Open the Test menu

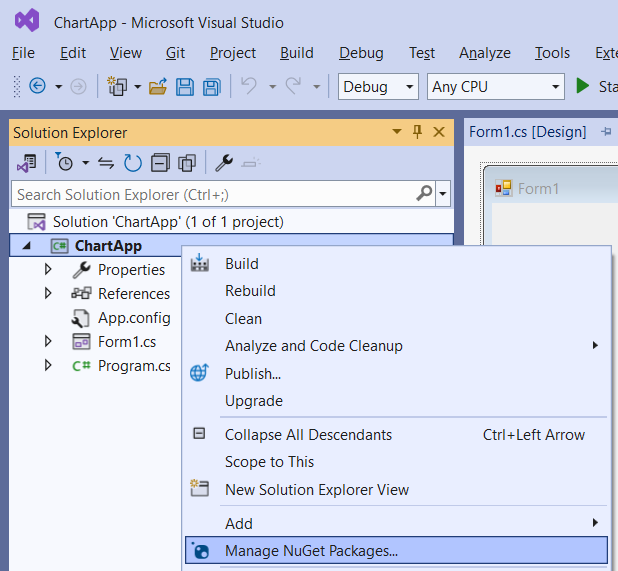pos(422,53)
